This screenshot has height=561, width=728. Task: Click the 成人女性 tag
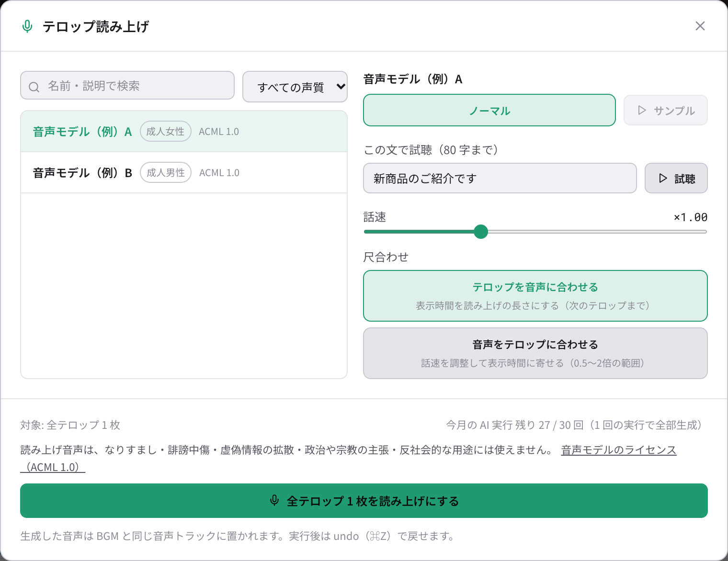[x=166, y=132]
